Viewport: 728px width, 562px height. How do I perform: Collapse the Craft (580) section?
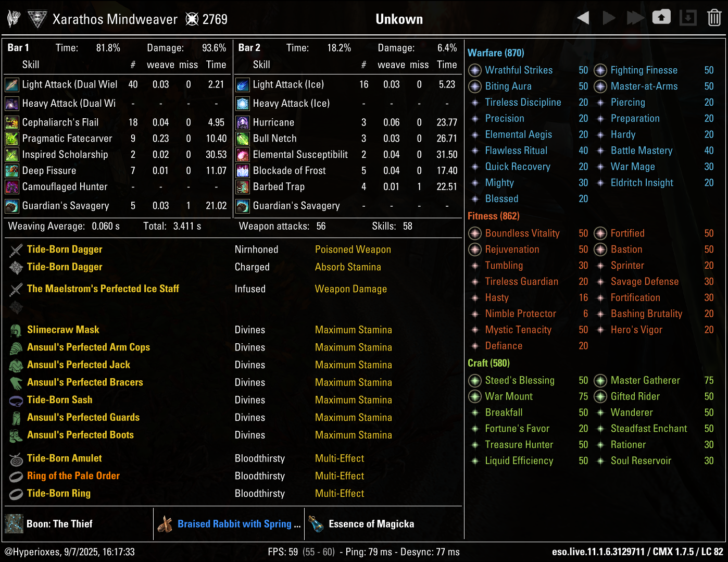point(488,363)
